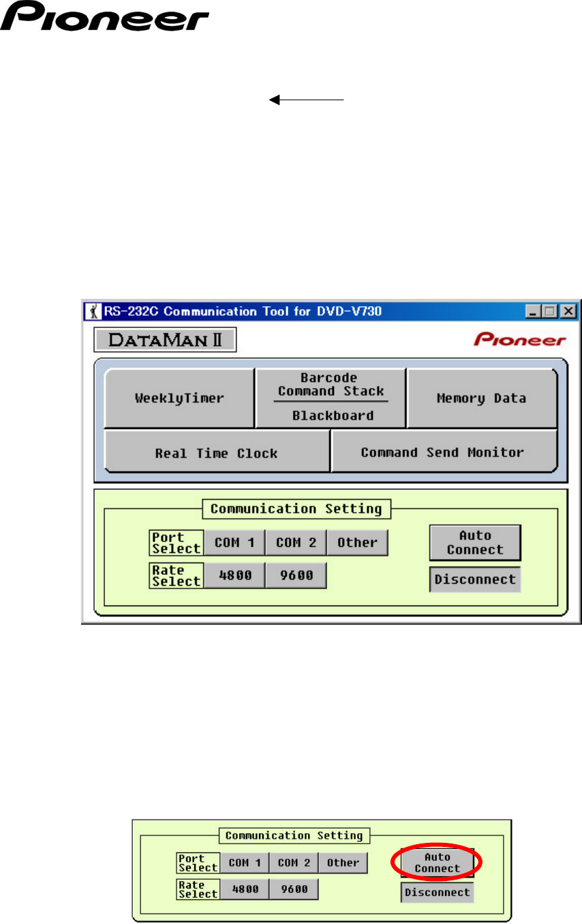Screen dimensions: 582x924
Task: Open the Command Send Monitor
Action: coord(444,451)
